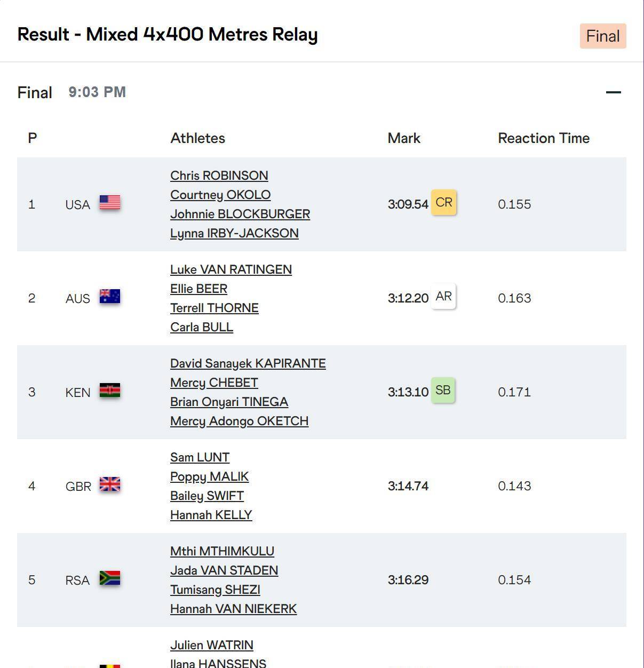644x668 pixels.
Task: Click the Kenya flag icon
Action: click(x=110, y=391)
